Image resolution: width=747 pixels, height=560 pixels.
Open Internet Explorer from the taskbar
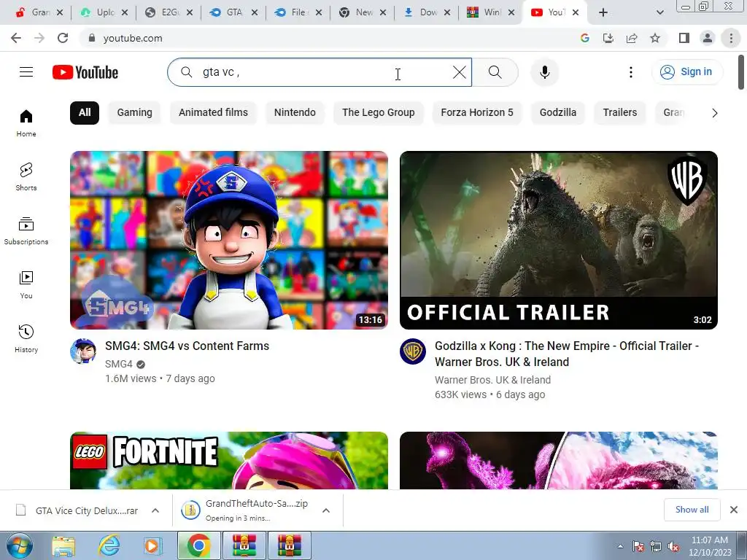(109, 545)
